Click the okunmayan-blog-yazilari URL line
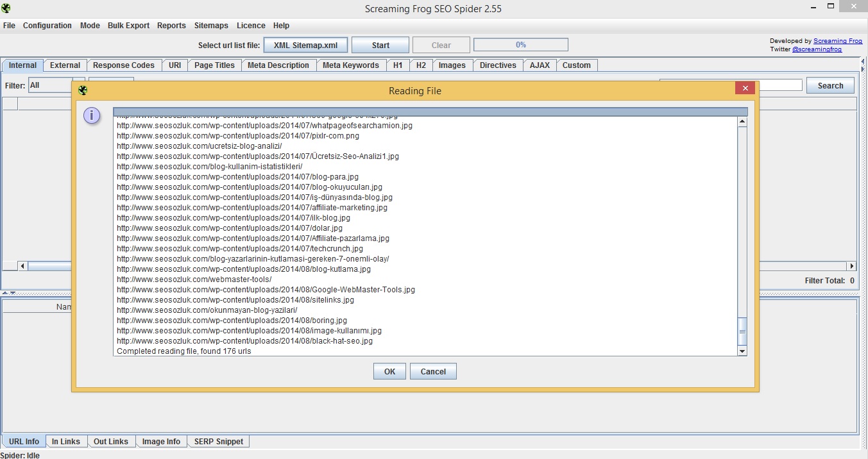 tap(207, 310)
